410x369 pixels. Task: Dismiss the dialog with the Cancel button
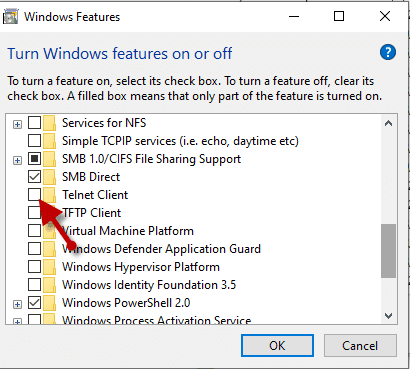coord(360,346)
